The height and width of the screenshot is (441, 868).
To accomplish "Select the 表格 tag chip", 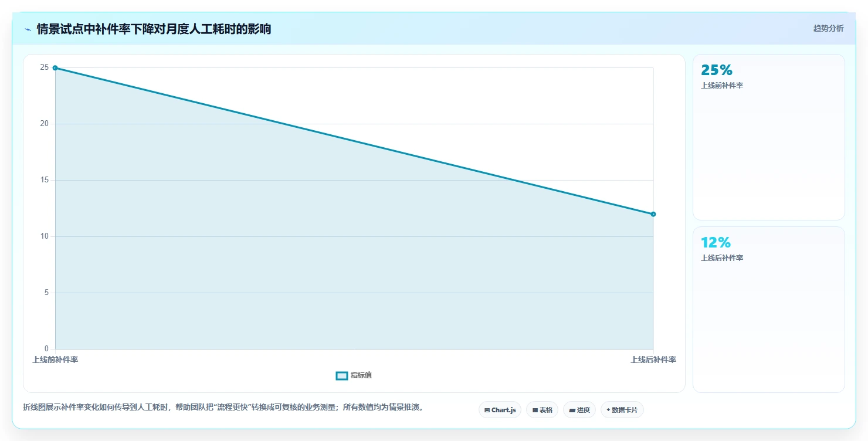I will click(542, 410).
